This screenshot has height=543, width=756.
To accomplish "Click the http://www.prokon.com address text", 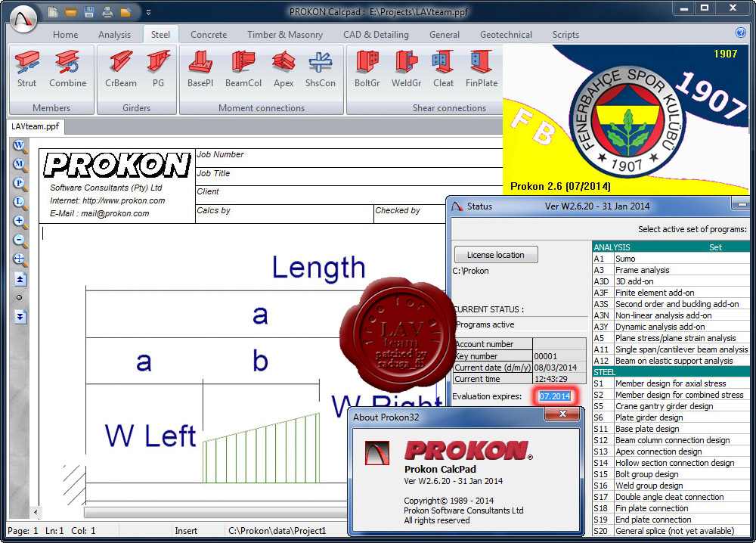I will coord(124,200).
